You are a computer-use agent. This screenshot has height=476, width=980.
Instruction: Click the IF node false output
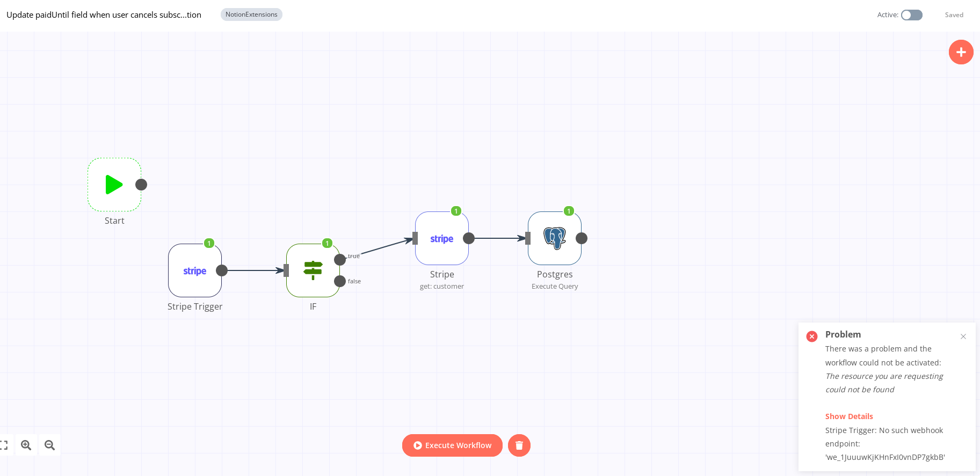click(x=340, y=281)
